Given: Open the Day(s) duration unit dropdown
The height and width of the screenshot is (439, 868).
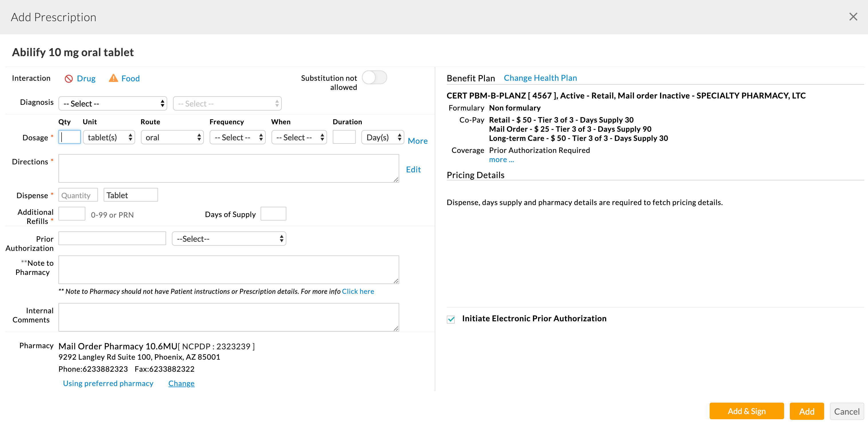Looking at the screenshot, I should click(x=383, y=137).
